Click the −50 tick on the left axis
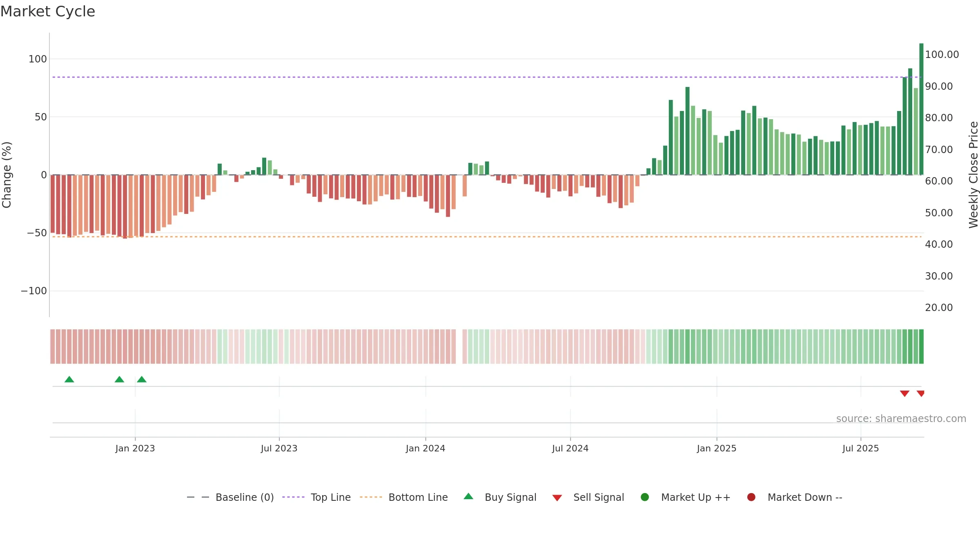980x551 pixels. [x=37, y=233]
